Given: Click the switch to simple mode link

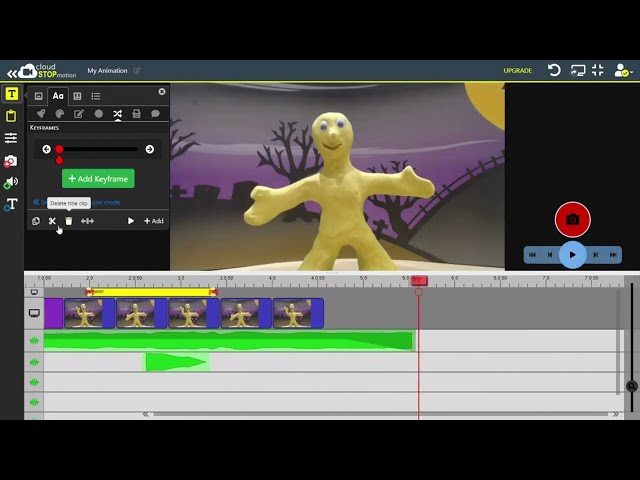Looking at the screenshot, I should pyautogui.click(x=77, y=202).
